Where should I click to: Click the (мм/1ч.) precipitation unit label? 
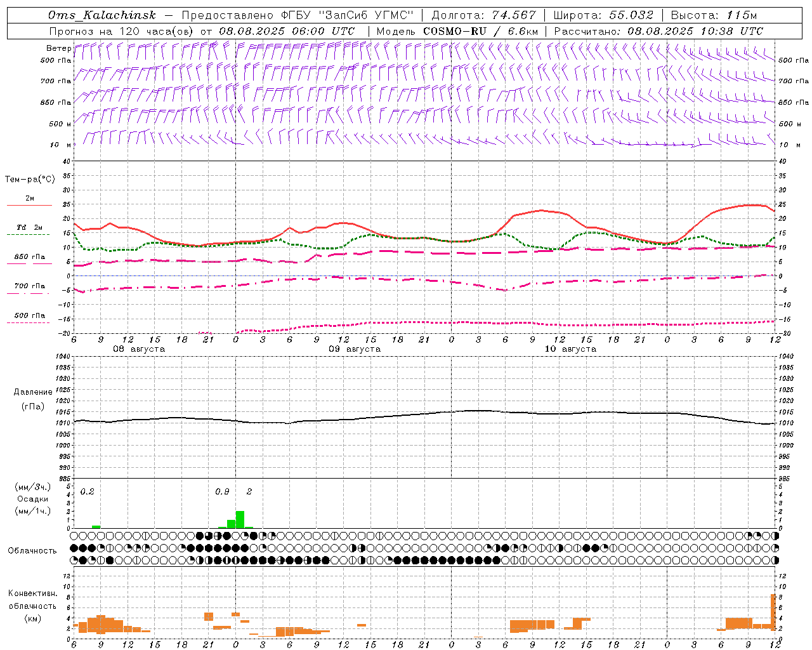point(32,512)
